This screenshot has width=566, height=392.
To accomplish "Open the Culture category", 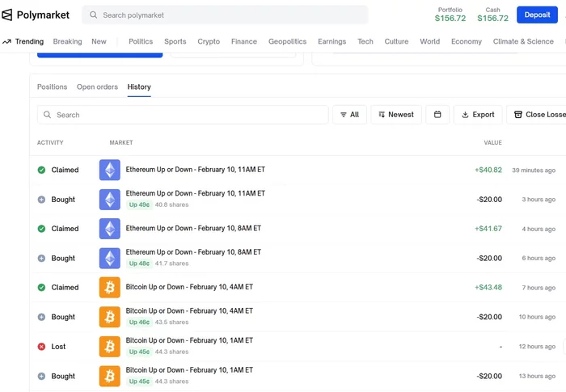I will pyautogui.click(x=396, y=41).
